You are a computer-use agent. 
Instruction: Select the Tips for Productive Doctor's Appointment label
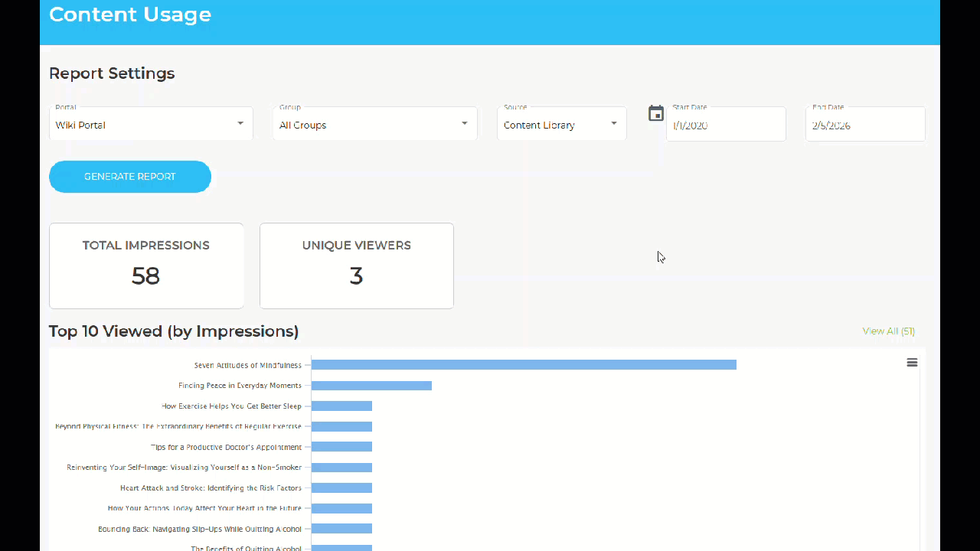[226, 447]
